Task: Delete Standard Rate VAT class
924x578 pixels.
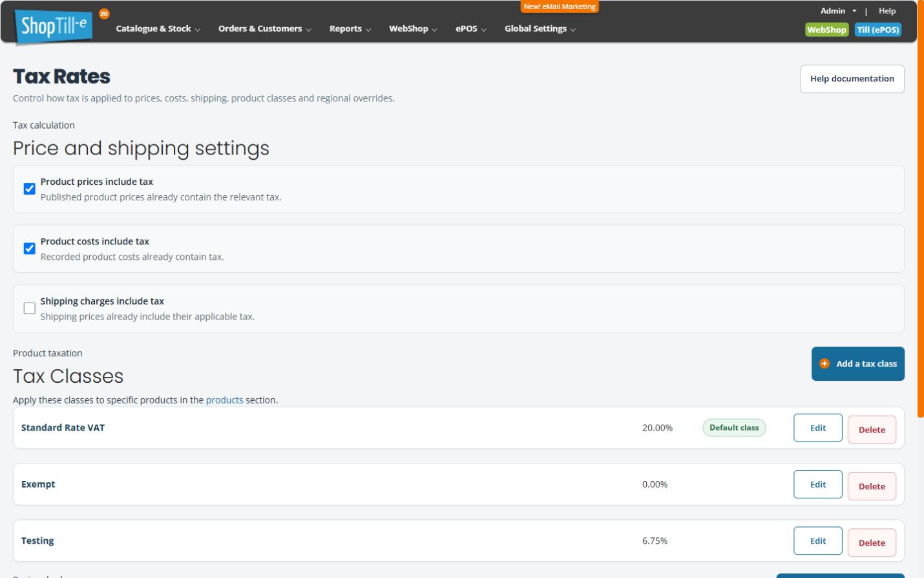Action: 872,430
